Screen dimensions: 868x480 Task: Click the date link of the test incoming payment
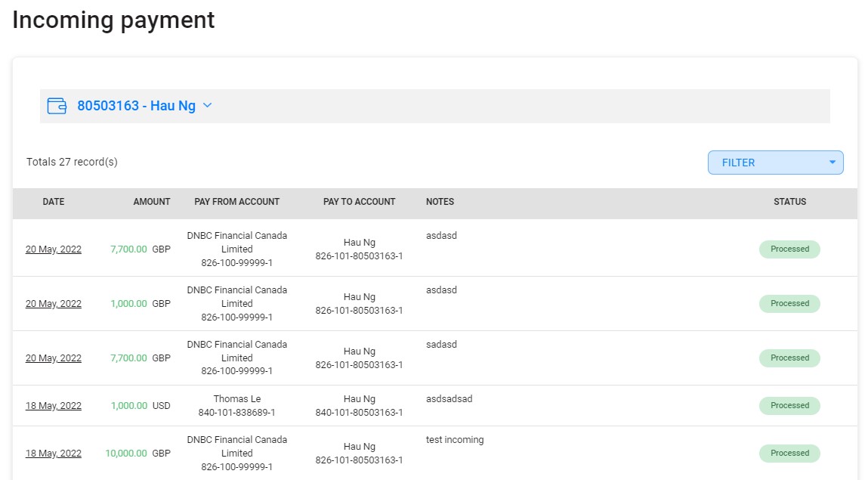(54, 453)
